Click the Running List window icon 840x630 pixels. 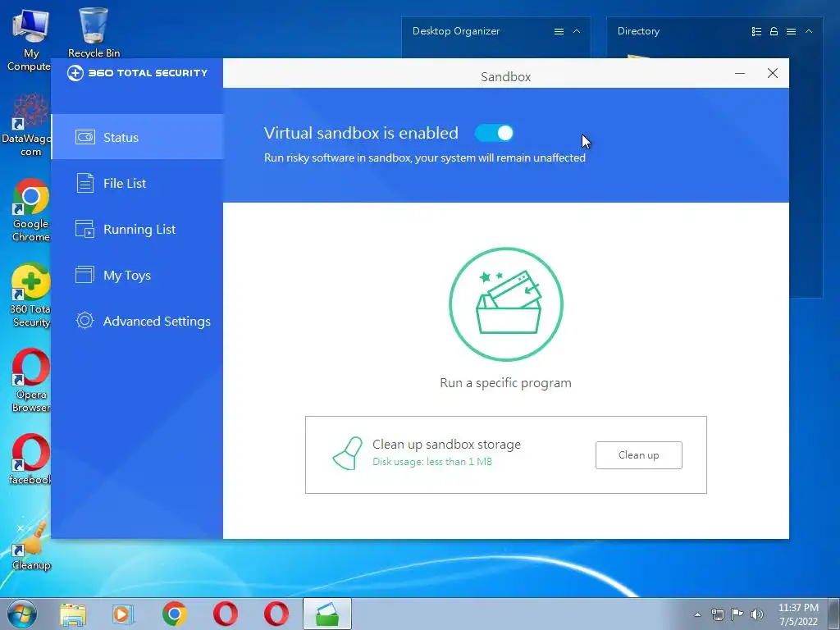84,230
